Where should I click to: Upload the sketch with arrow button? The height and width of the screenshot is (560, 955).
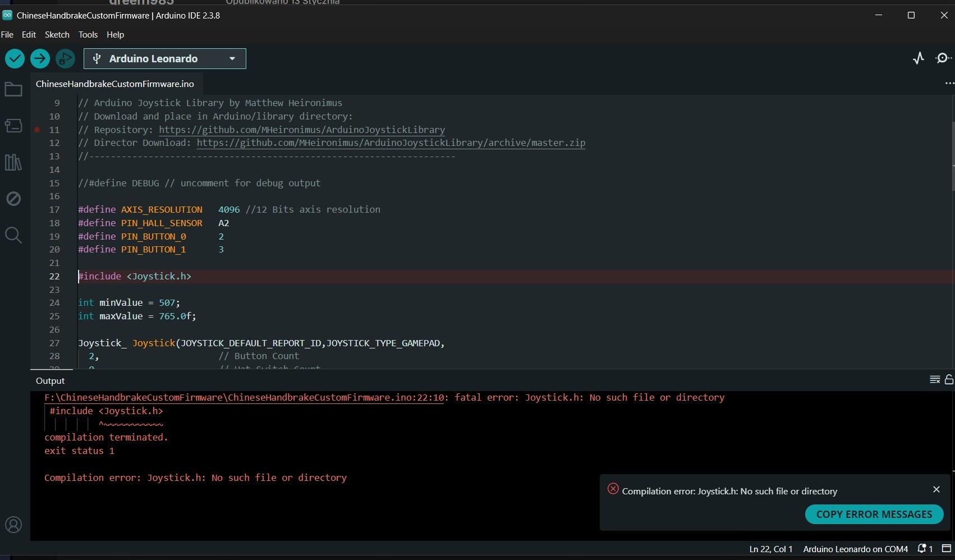40,58
